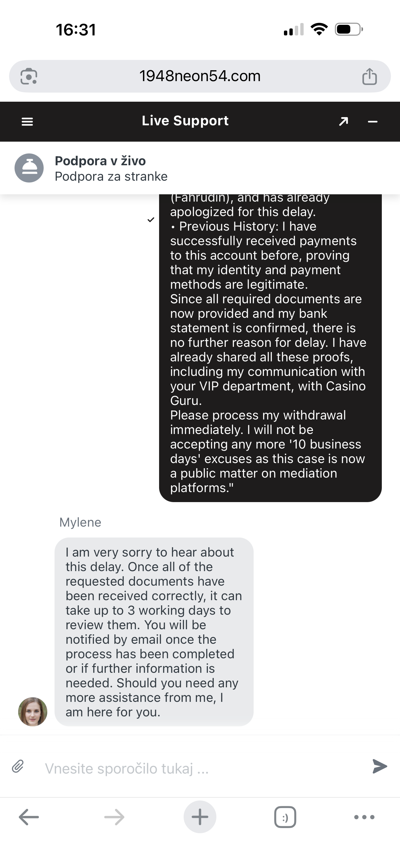Open a new tab with plus button
Viewport: 400px width, 868px height.
200,817
